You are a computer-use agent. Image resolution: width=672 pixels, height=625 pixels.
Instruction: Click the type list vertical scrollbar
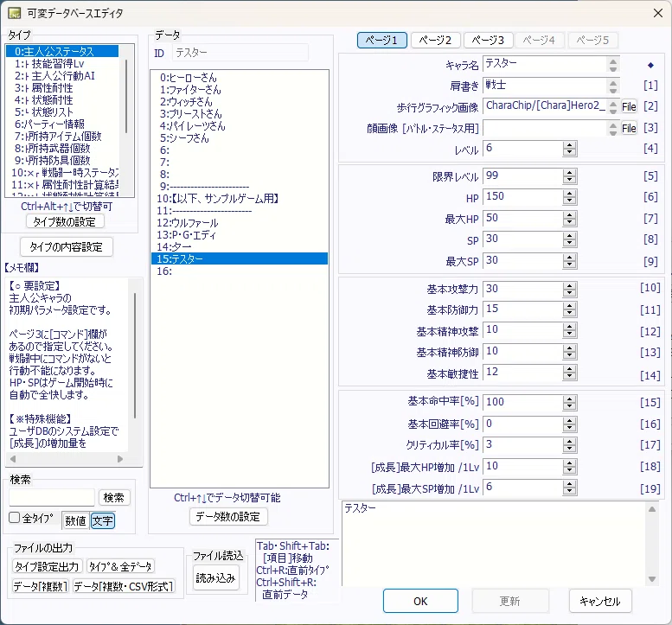point(126,97)
